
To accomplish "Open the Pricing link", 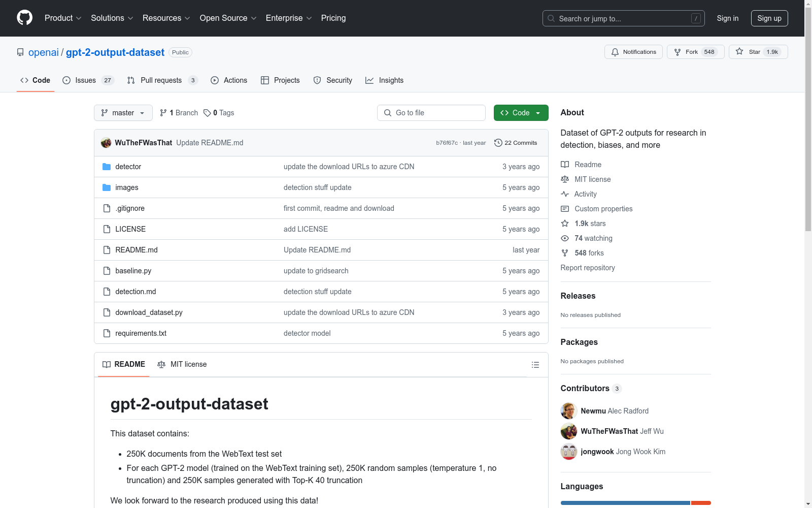I will point(333,18).
